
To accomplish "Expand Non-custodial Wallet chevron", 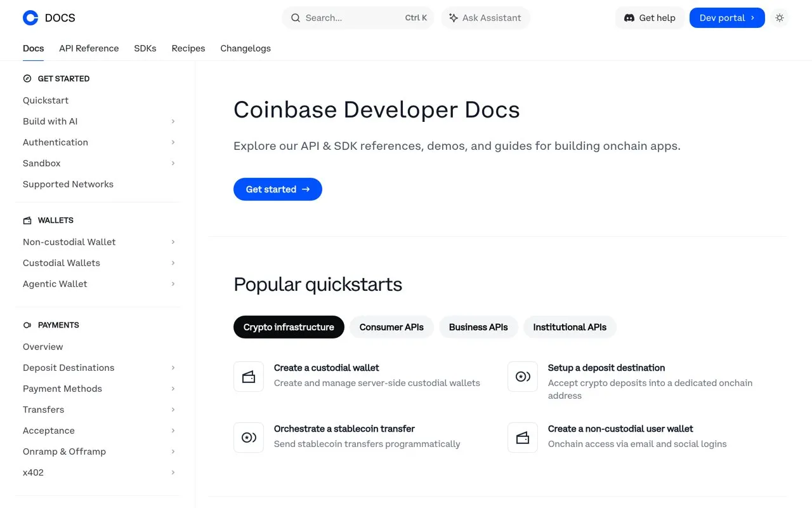I will click(x=173, y=242).
